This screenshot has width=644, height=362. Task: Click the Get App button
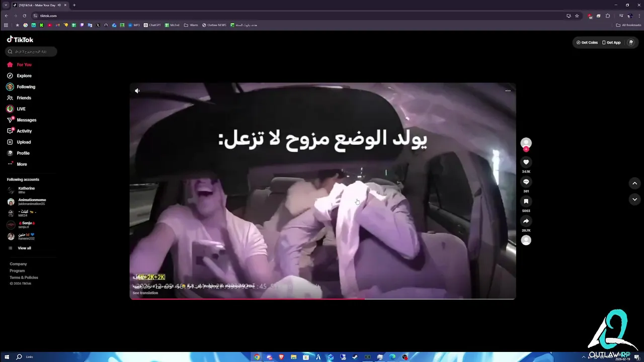tap(611, 42)
